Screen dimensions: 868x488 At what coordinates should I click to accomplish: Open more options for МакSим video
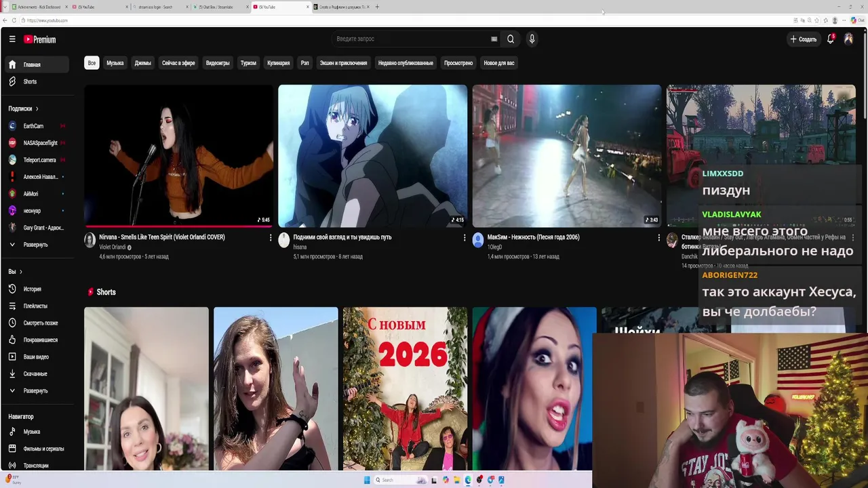[658, 238]
